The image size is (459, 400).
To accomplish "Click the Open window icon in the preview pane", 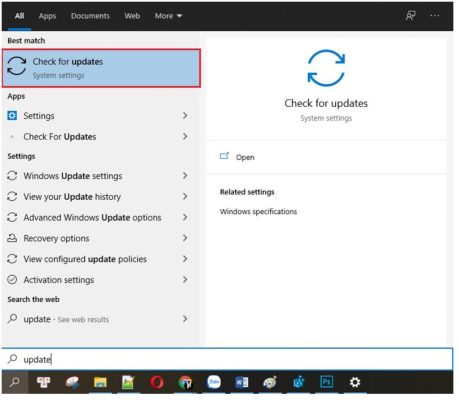I will click(x=224, y=156).
